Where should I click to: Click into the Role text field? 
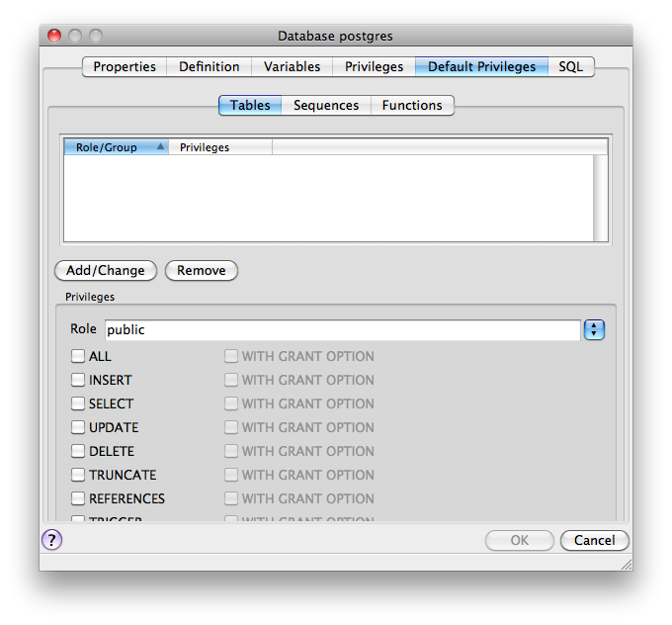(341, 329)
